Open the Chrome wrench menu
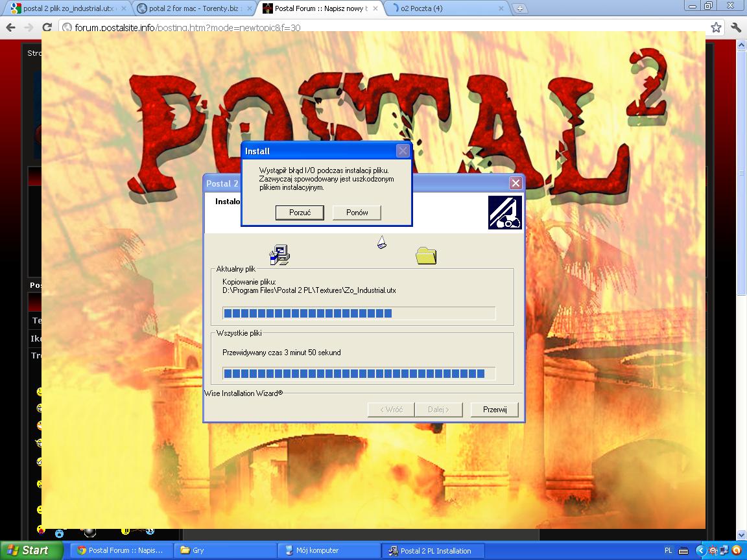 click(x=735, y=28)
